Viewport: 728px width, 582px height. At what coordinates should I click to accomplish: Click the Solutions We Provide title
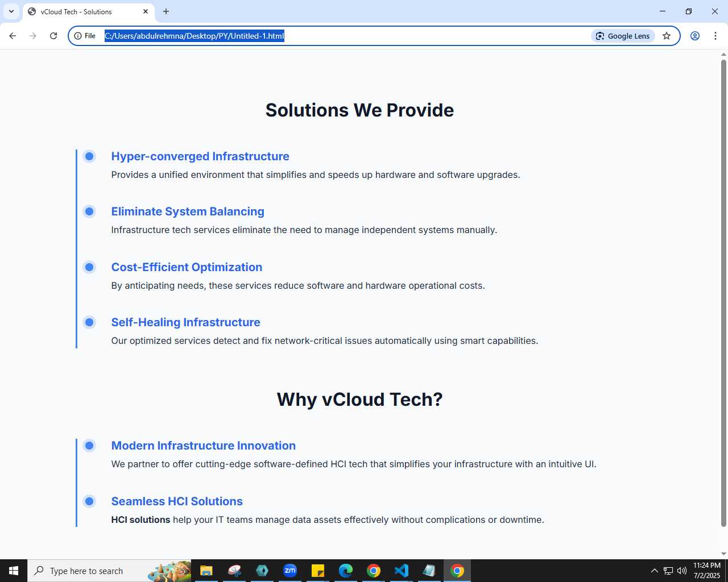tap(359, 110)
